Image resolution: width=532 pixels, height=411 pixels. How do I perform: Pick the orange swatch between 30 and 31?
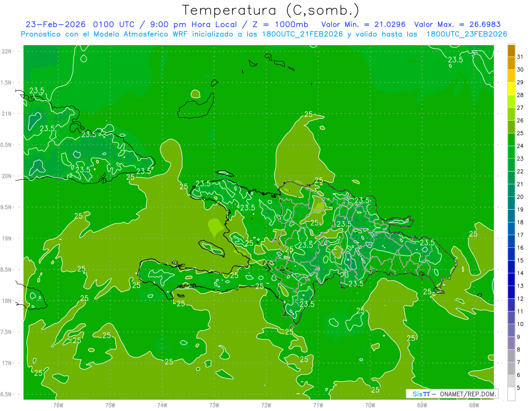(511, 63)
